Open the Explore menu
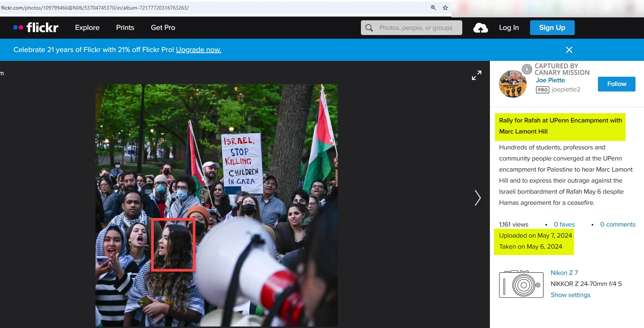The image size is (644, 328). [x=87, y=28]
